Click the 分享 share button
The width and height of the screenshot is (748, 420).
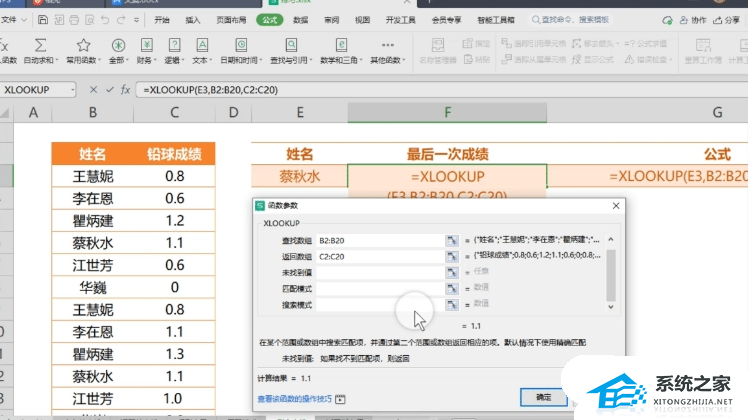[x=726, y=20]
